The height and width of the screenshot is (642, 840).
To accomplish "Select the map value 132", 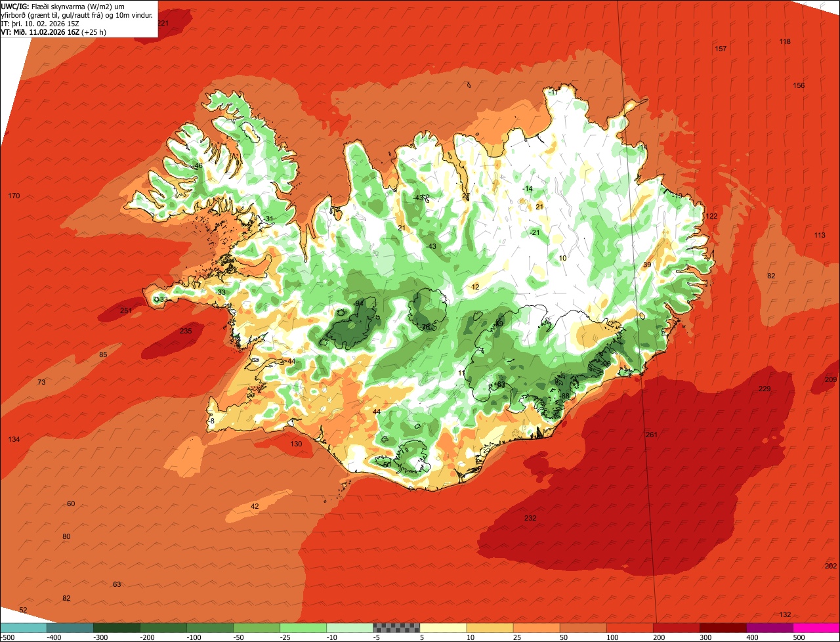I will pos(786,614).
